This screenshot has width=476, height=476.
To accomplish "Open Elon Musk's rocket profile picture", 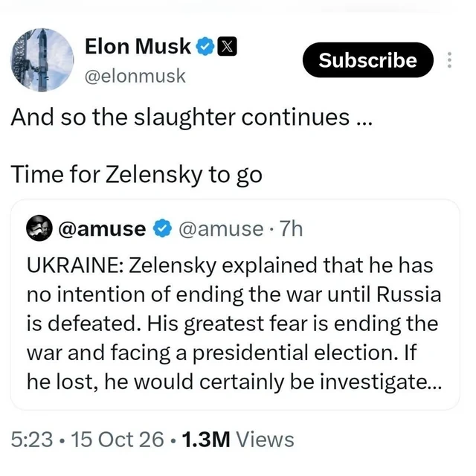I will tap(42, 60).
